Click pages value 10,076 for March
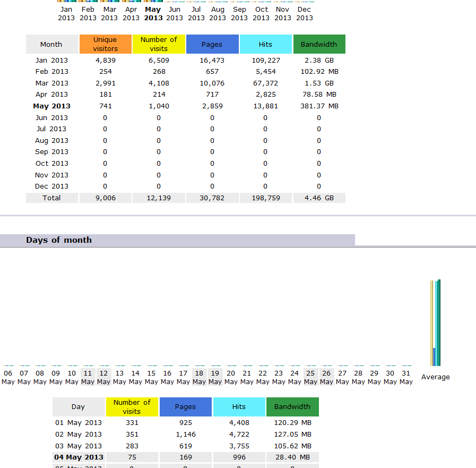The image size is (476, 468). (212, 83)
